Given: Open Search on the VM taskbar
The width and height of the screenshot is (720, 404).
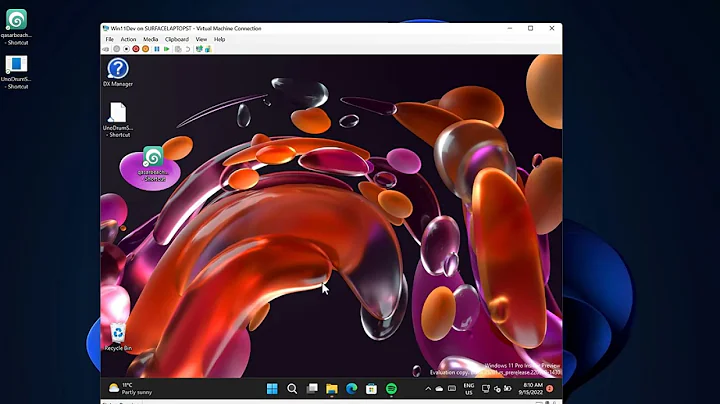Looking at the screenshot, I should coord(292,389).
